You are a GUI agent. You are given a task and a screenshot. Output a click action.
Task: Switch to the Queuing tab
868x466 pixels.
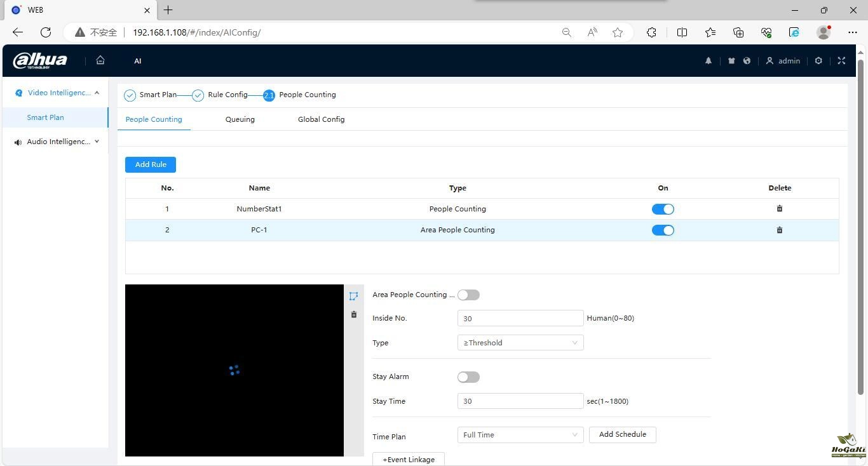(240, 119)
